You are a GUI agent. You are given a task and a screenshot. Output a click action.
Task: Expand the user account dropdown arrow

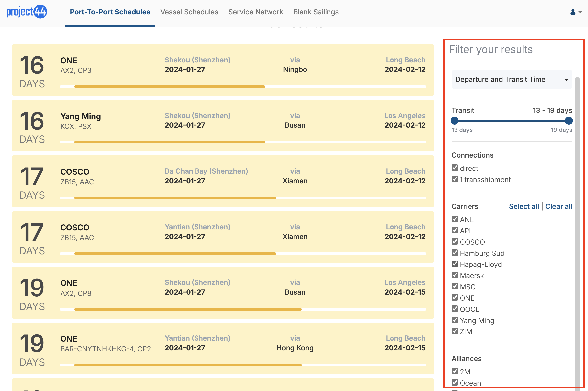[580, 12]
